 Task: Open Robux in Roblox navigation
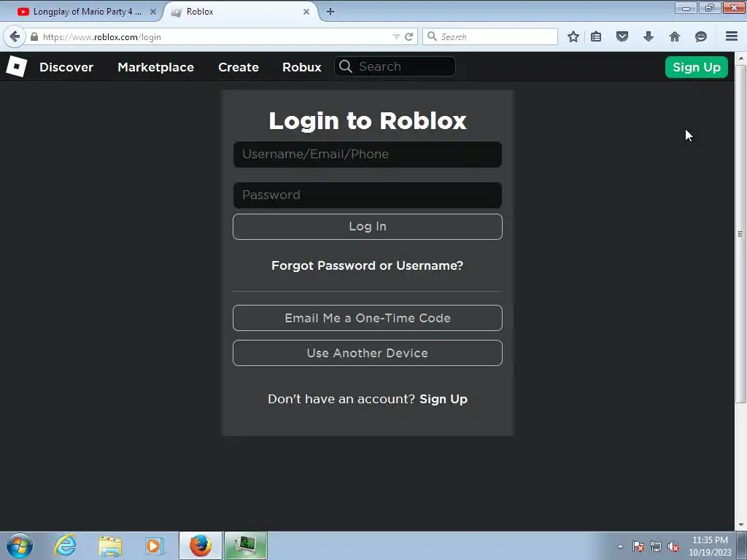302,67
